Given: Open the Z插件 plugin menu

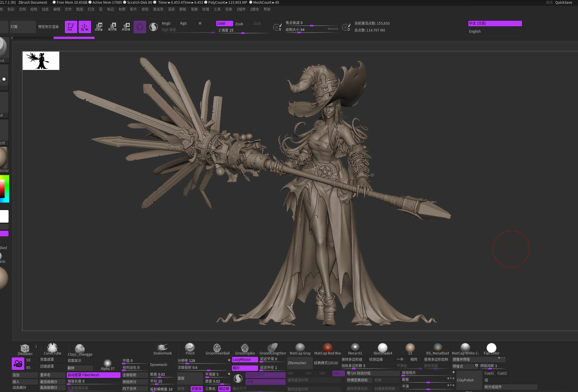Looking at the screenshot, I should [x=241, y=9].
